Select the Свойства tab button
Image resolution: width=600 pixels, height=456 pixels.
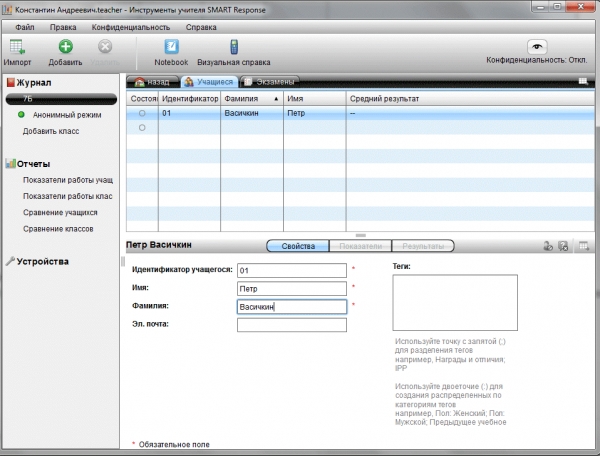pyautogui.click(x=298, y=246)
